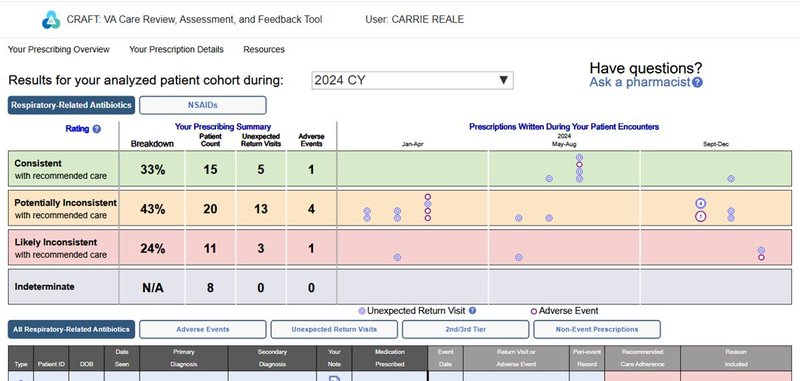Viewport: 800px width, 381px height.
Task: Select the Respiratory-Related Antibiotics tab
Action: [x=71, y=105]
